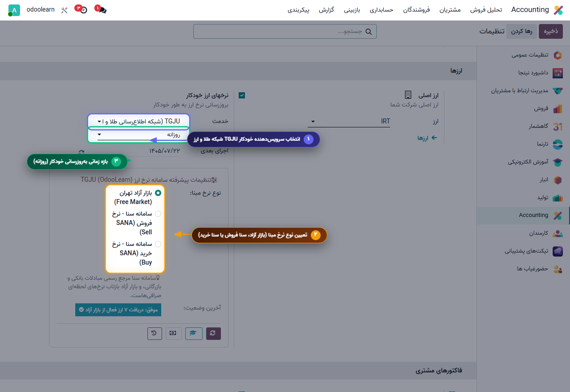Screen dimensions: 570x392
Task: Click the purple refresh rates button
Action: pos(213,333)
